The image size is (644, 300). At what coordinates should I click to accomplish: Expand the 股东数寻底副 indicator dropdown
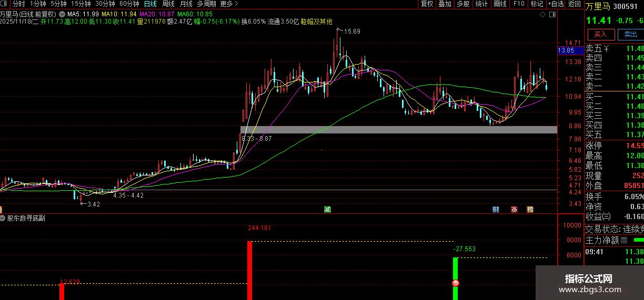pyautogui.click(x=3, y=218)
